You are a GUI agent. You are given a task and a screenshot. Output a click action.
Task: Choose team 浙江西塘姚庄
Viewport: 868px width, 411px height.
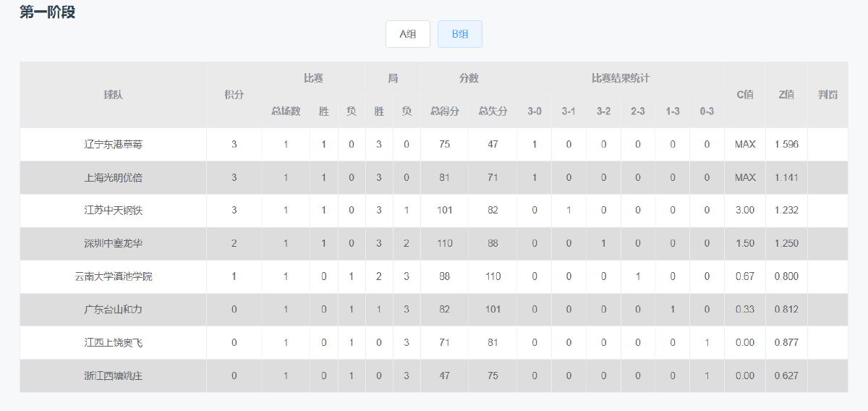[114, 376]
